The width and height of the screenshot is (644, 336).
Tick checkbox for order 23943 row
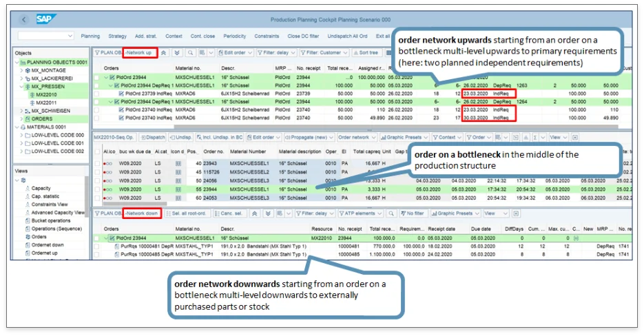97,163
